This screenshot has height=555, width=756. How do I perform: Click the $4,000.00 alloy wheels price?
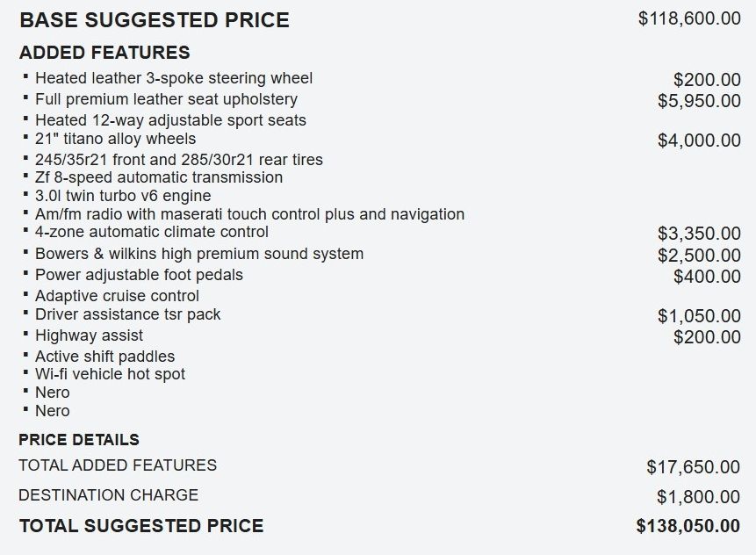point(698,141)
